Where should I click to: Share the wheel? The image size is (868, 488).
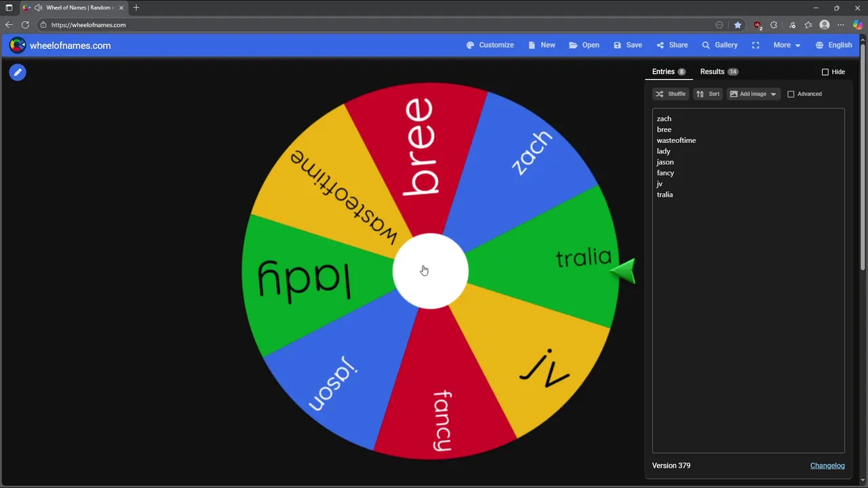click(671, 45)
